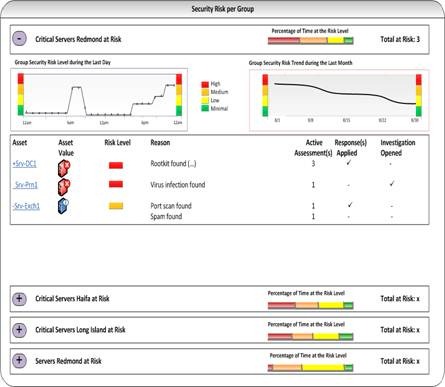Click the risk-time percentage bar for Servers Redmond
The width and height of the screenshot is (445, 387).
(311, 368)
